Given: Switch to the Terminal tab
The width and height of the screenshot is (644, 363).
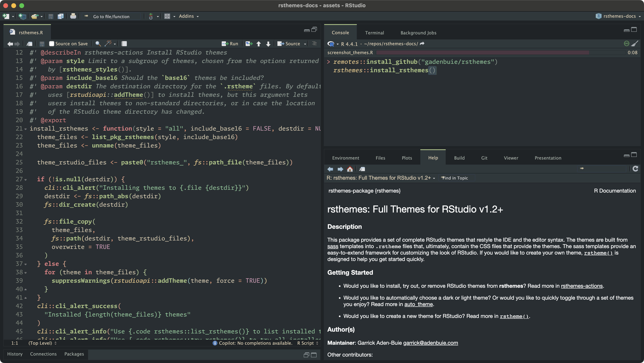Looking at the screenshot, I should coord(374,33).
